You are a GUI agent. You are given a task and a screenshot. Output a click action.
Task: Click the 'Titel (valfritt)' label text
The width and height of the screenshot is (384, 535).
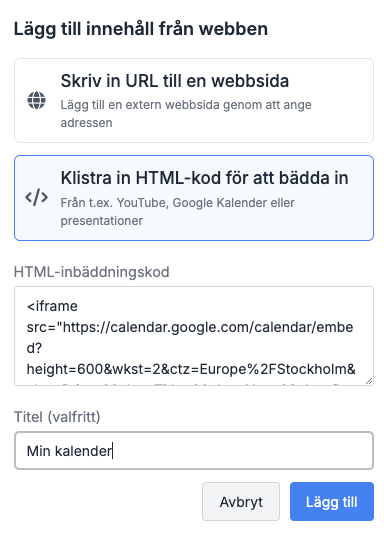click(x=57, y=417)
